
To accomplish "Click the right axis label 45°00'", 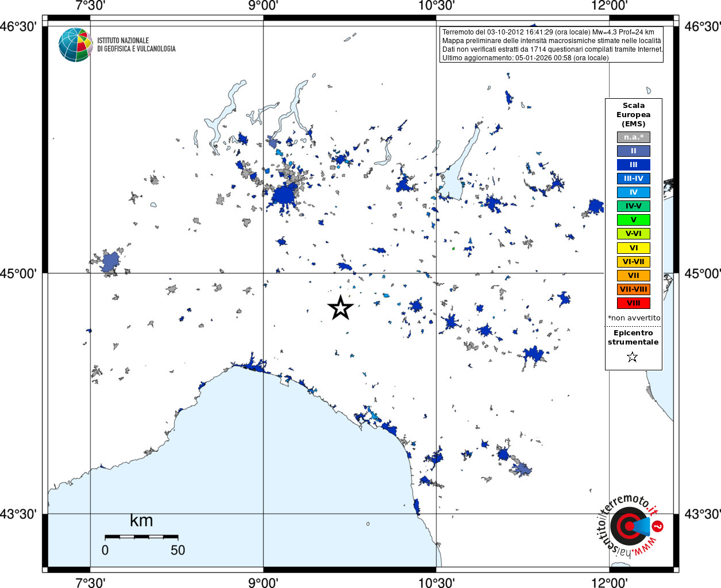I will 702,273.
